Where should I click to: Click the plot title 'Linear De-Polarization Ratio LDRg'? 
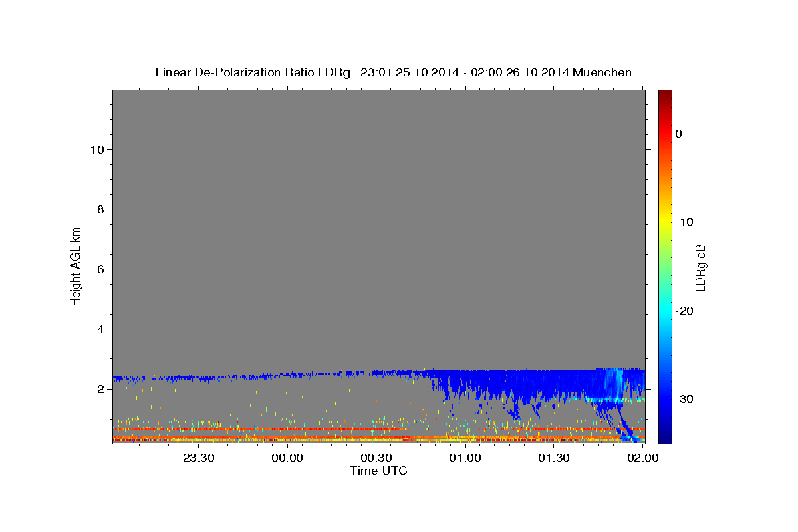(x=253, y=72)
